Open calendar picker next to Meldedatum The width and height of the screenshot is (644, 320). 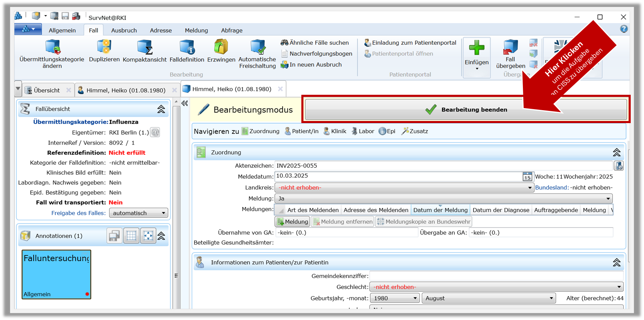pos(527,177)
